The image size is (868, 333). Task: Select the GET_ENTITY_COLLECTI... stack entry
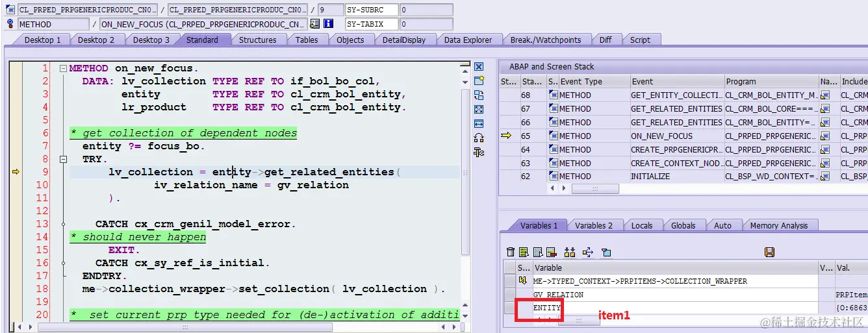676,95
